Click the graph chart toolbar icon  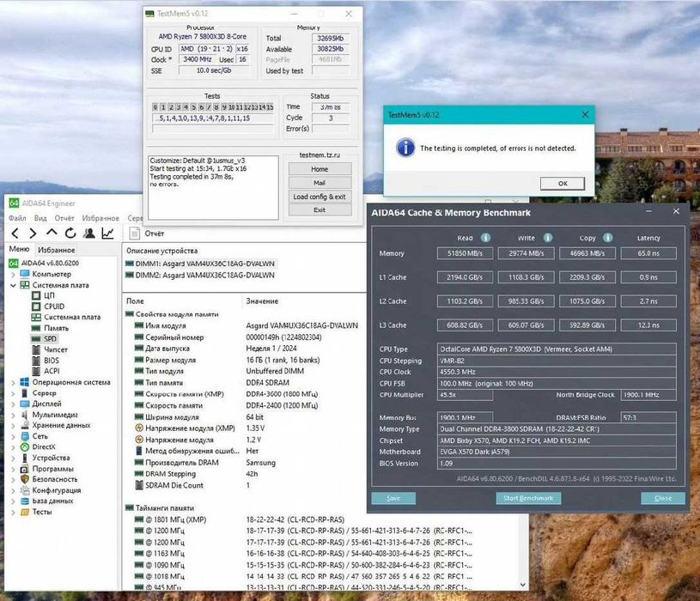pos(108,234)
